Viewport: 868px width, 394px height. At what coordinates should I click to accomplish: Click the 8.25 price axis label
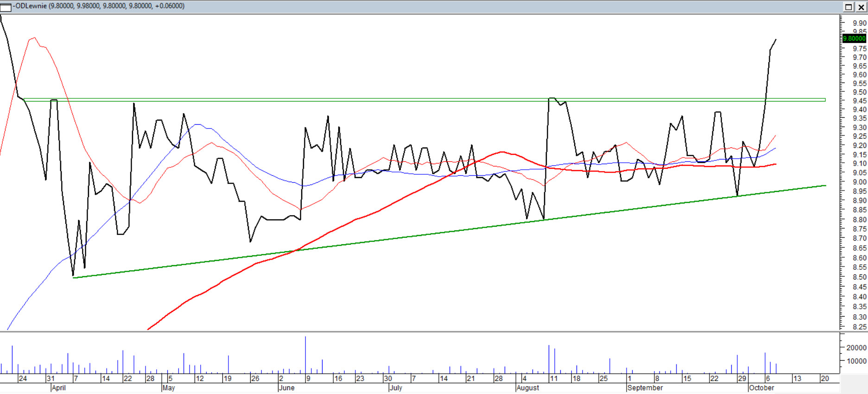pos(859,327)
